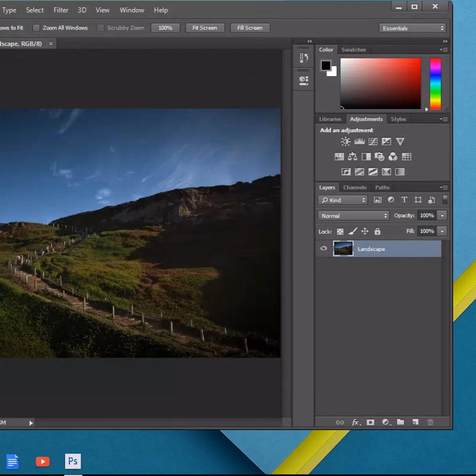476x476 pixels.
Task: Toggle visibility of the Landscape layer
Action: tap(324, 248)
